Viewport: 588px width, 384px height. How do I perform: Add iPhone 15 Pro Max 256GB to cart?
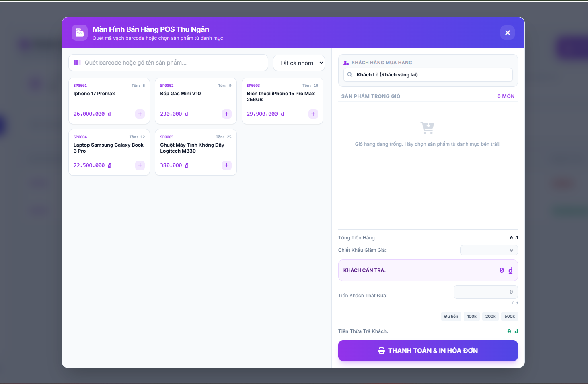(x=313, y=114)
